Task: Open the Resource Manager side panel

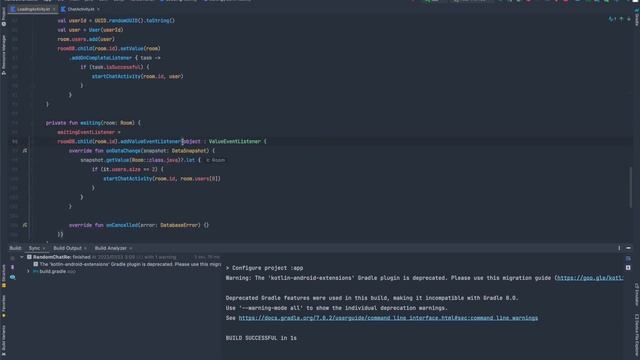Action: (4, 54)
